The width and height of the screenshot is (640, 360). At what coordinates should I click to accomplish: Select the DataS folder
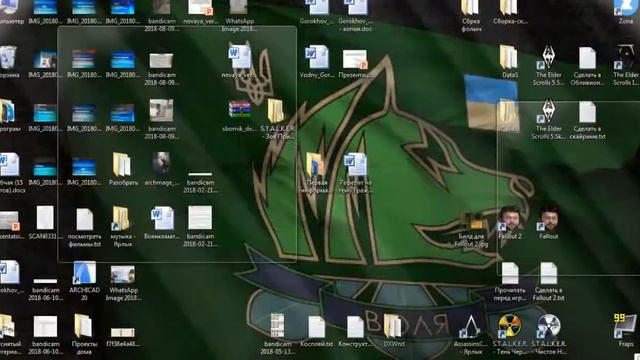coord(509,62)
